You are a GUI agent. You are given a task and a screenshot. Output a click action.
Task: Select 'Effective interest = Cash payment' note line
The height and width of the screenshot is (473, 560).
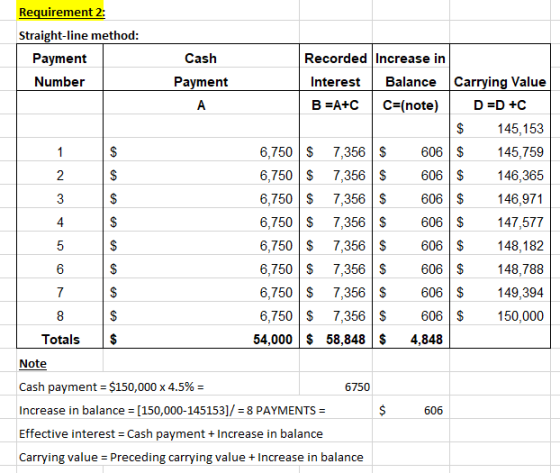(x=171, y=434)
